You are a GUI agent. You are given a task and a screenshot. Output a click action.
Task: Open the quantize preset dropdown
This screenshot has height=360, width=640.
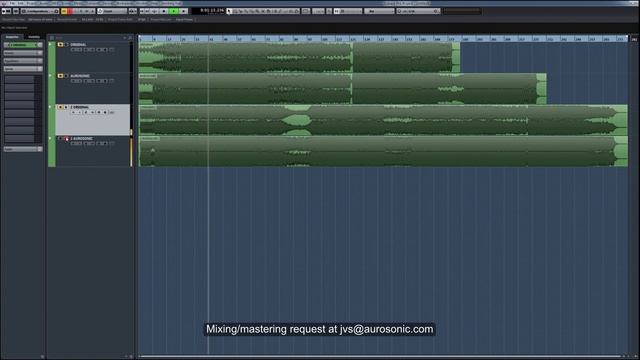[418, 11]
